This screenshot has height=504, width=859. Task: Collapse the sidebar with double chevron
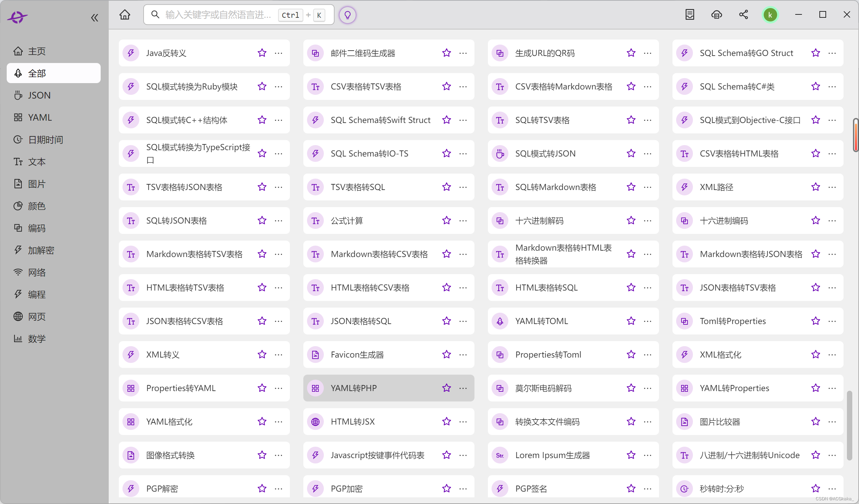[x=94, y=18]
